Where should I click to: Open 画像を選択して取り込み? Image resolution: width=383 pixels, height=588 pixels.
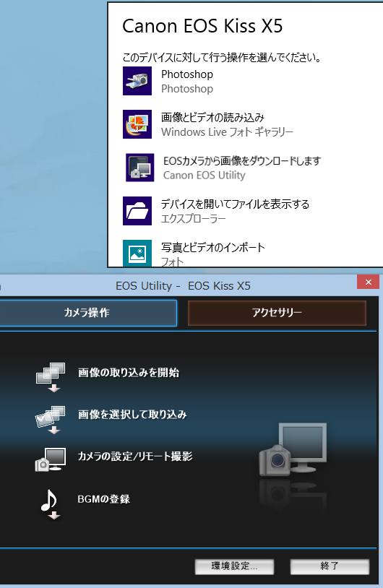point(132,415)
